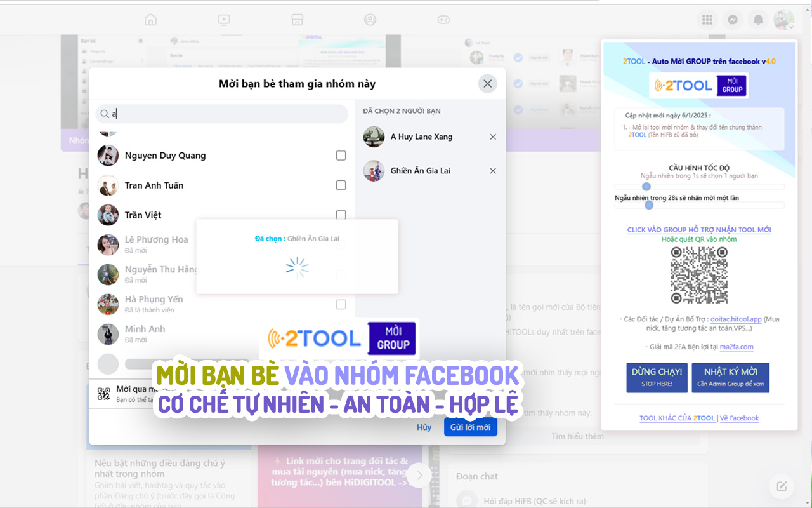
Task: Click the search magnifier in invite dialog
Action: click(105, 114)
